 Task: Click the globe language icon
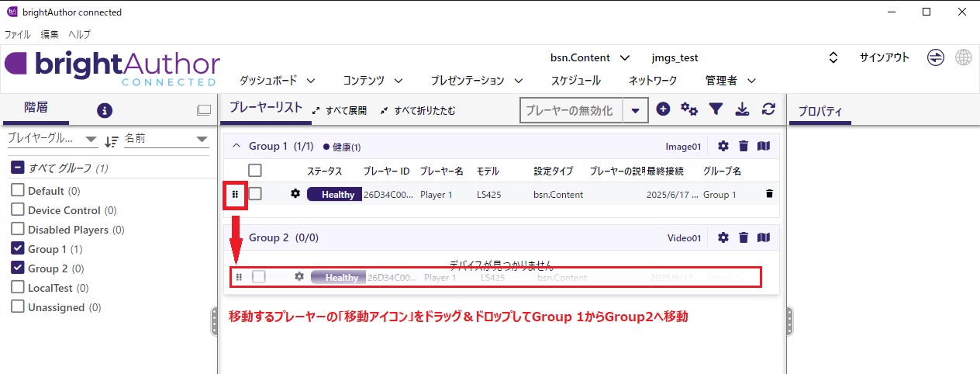tap(964, 58)
